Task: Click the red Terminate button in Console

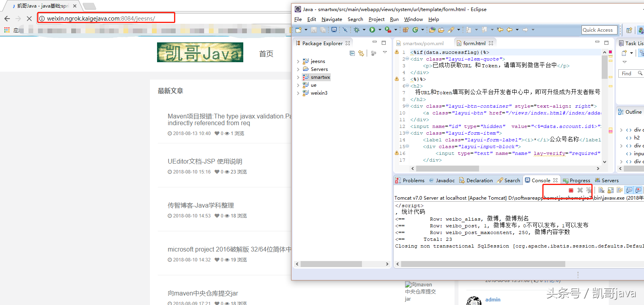Action: (571, 191)
